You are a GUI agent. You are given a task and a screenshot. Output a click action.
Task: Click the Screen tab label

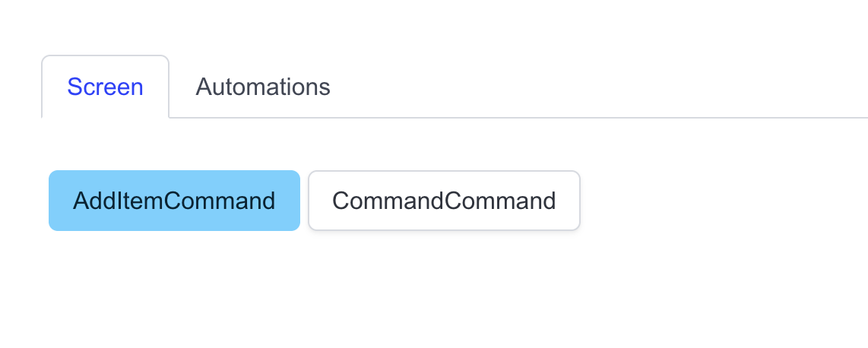(105, 87)
